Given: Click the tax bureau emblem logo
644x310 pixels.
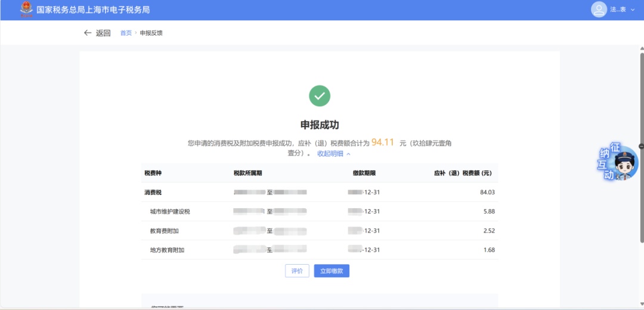Looking at the screenshot, I should [x=27, y=10].
